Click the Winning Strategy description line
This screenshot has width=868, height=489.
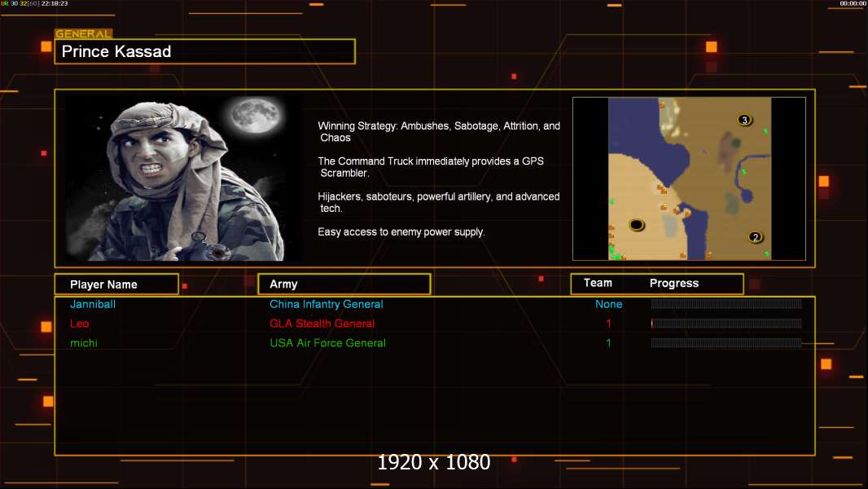439,132
